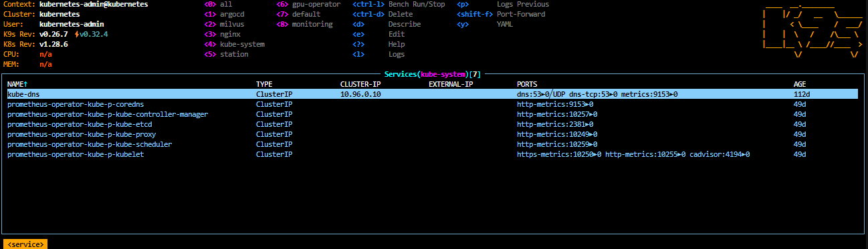The width and height of the screenshot is (868, 249).
Task: Click 49d age of kubelet row
Action: coord(800,154)
